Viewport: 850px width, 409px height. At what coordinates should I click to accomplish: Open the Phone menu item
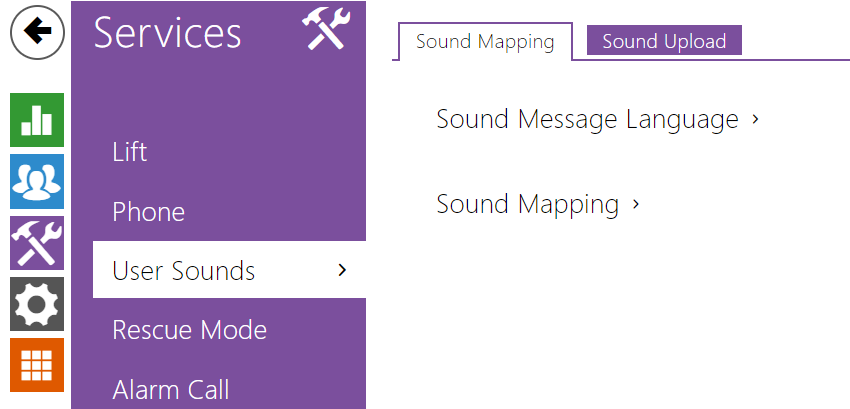point(149,212)
